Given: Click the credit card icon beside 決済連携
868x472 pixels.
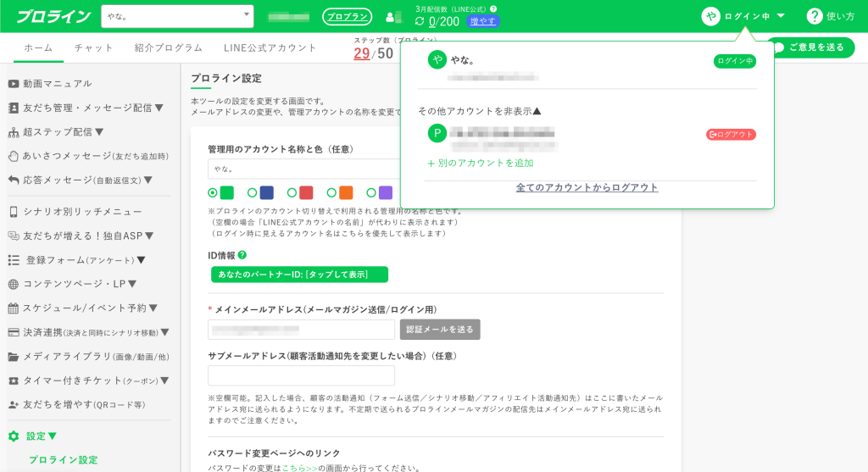Looking at the screenshot, I should pos(14,332).
